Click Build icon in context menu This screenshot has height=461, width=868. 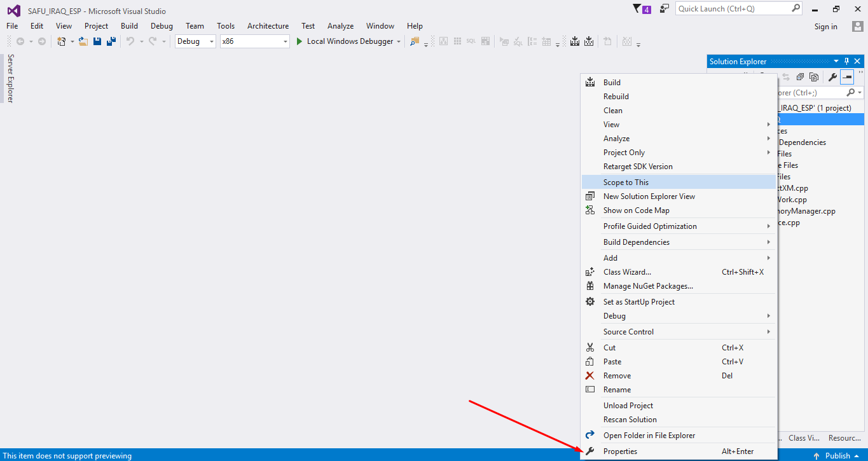pos(590,82)
